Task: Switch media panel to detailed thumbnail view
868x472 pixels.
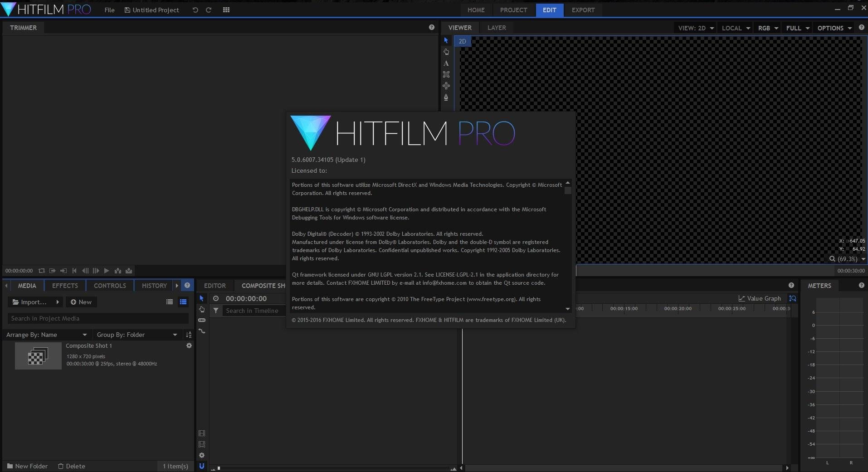Action: pyautogui.click(x=183, y=302)
